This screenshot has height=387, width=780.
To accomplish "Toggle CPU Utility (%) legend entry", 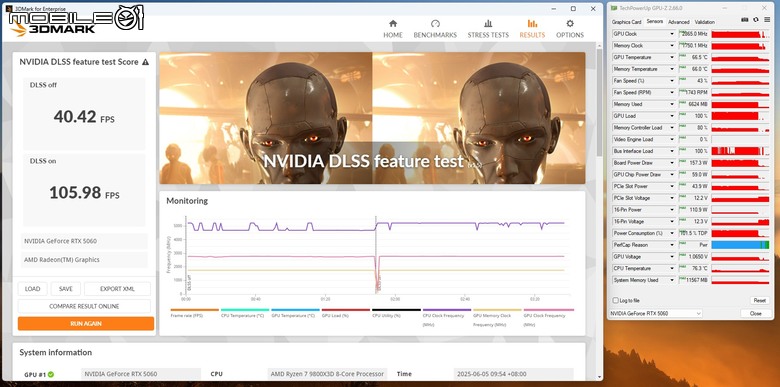I will [396, 313].
